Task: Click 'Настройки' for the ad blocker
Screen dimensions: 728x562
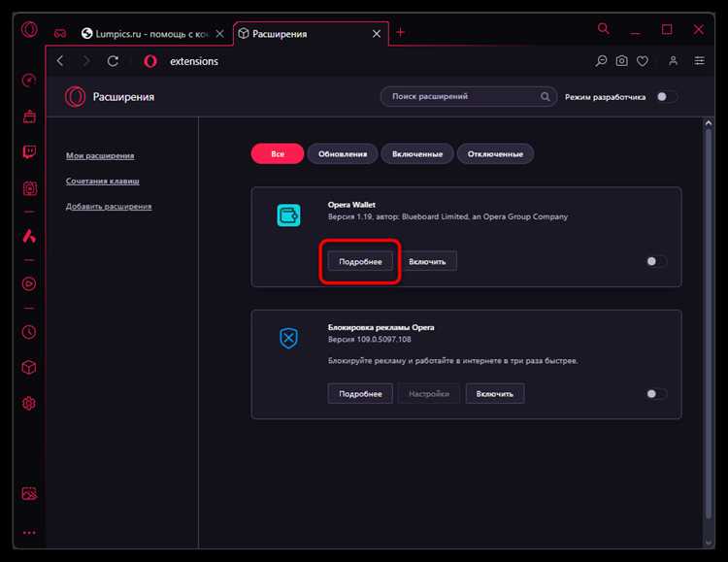Action: tap(429, 394)
